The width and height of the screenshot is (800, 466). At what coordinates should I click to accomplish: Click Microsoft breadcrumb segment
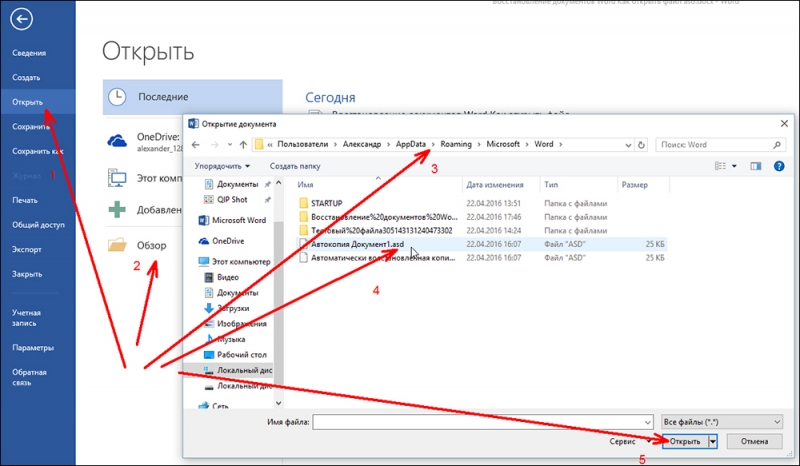pyautogui.click(x=503, y=144)
